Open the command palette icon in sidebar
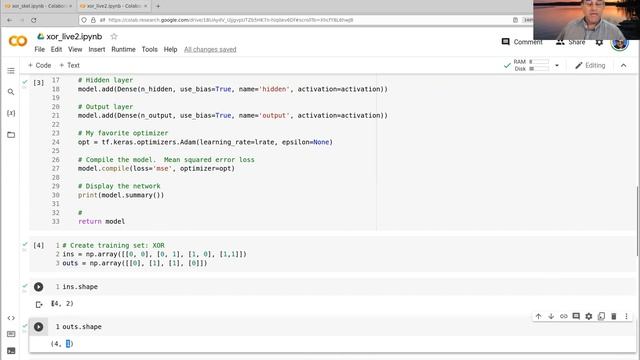Viewport: 640px width, 360px height. (11, 334)
